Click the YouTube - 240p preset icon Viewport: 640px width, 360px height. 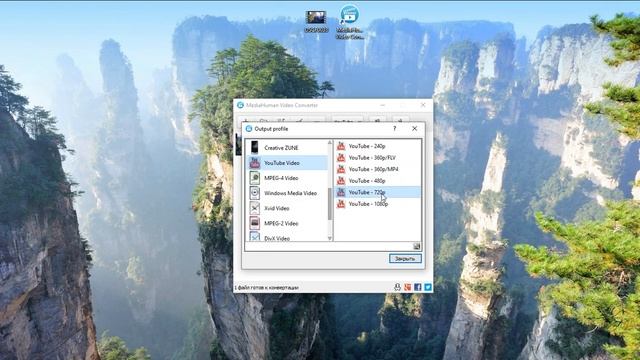[341, 146]
